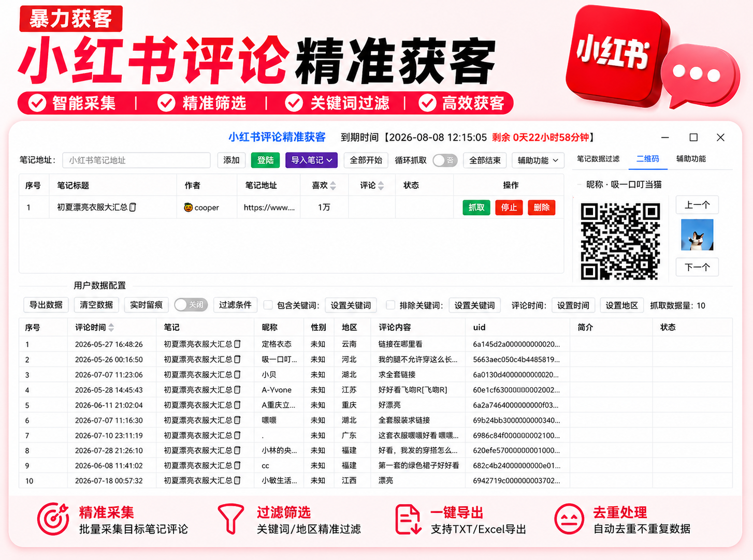Click the 添加 button

click(231, 160)
